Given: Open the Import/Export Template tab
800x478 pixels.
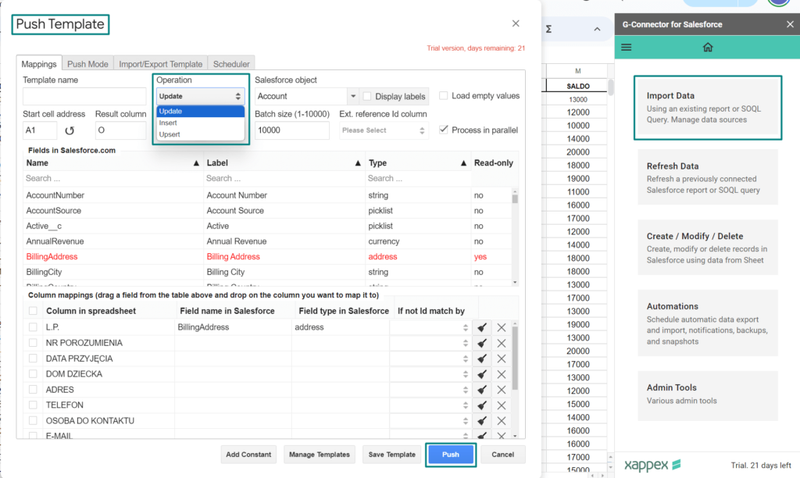Looking at the screenshot, I should (x=161, y=64).
